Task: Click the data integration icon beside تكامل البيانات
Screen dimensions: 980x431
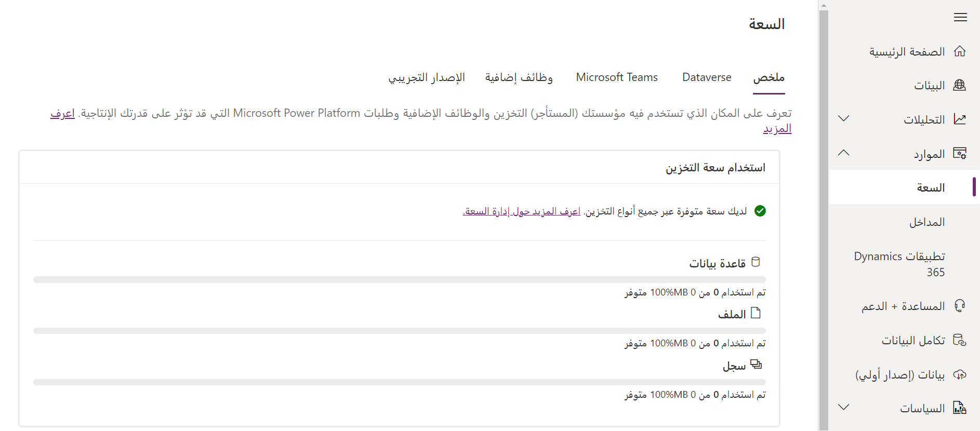Action: (x=960, y=340)
